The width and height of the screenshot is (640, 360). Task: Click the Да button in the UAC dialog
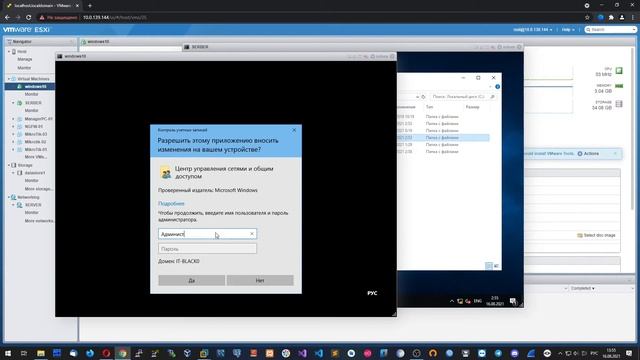tap(191, 280)
